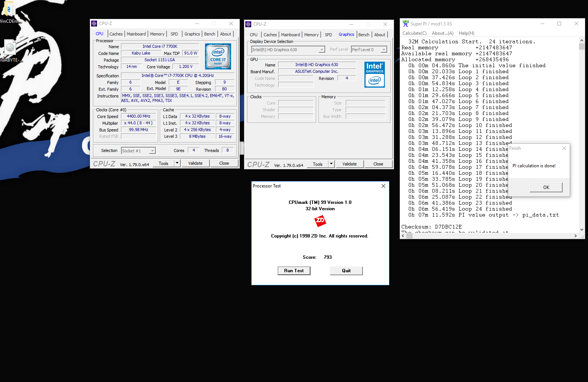This screenshot has width=588, height=382.
Task: Select CPU tab in second CPU-Z window
Action: (x=254, y=35)
